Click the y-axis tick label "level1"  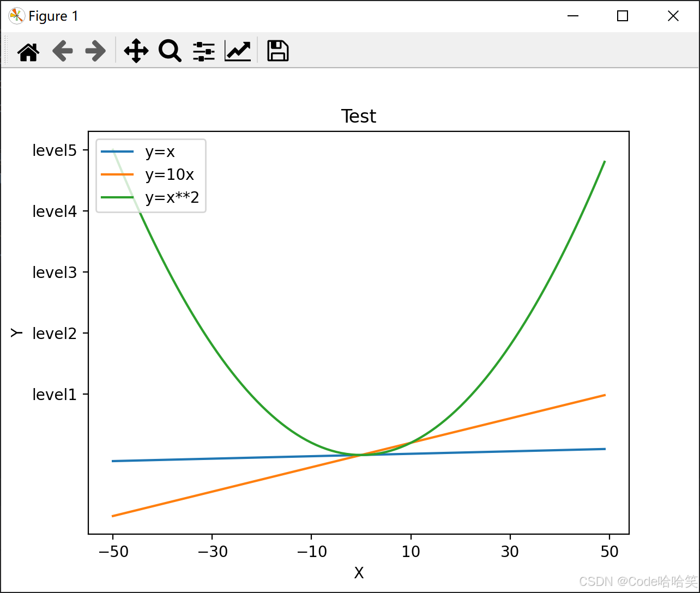pyautogui.click(x=55, y=395)
